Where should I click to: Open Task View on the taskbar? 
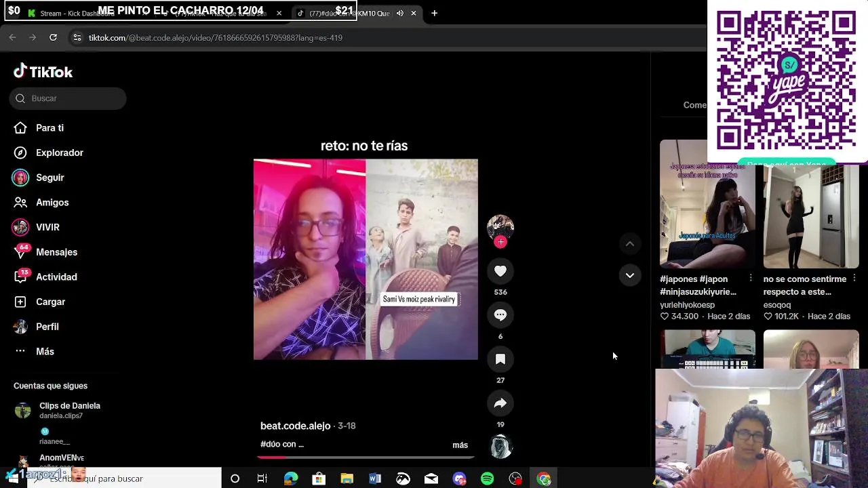[262, 479]
